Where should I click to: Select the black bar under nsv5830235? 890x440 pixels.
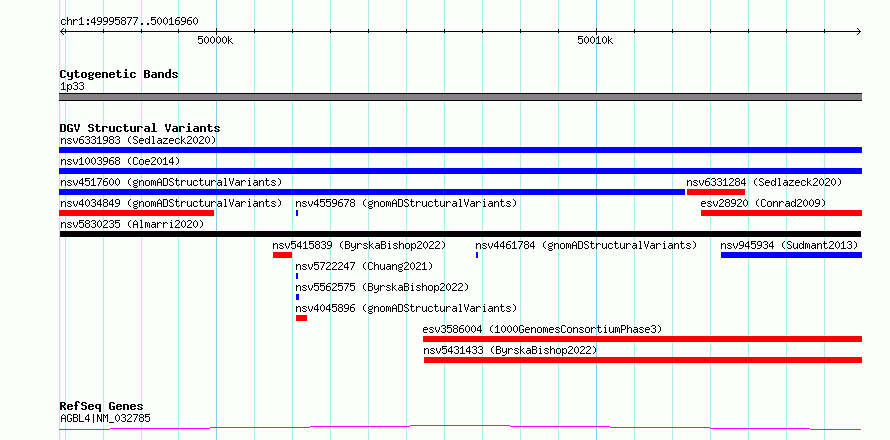pos(460,234)
